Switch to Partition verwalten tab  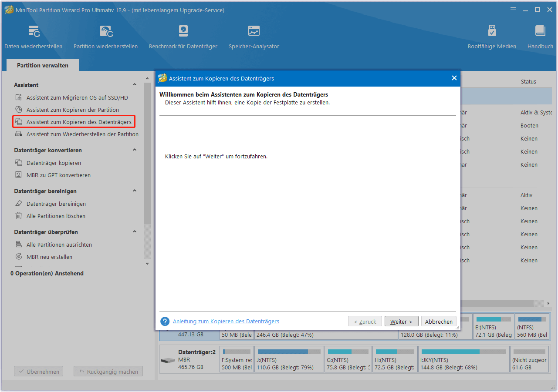(x=43, y=65)
